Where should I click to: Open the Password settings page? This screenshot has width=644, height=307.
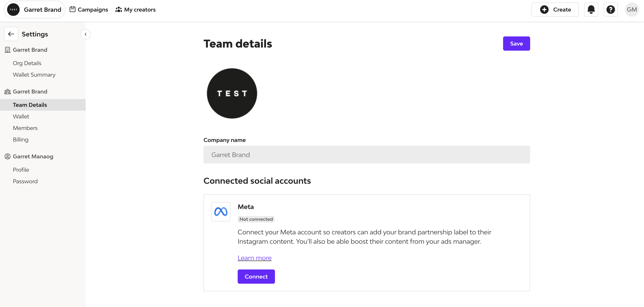click(x=25, y=181)
